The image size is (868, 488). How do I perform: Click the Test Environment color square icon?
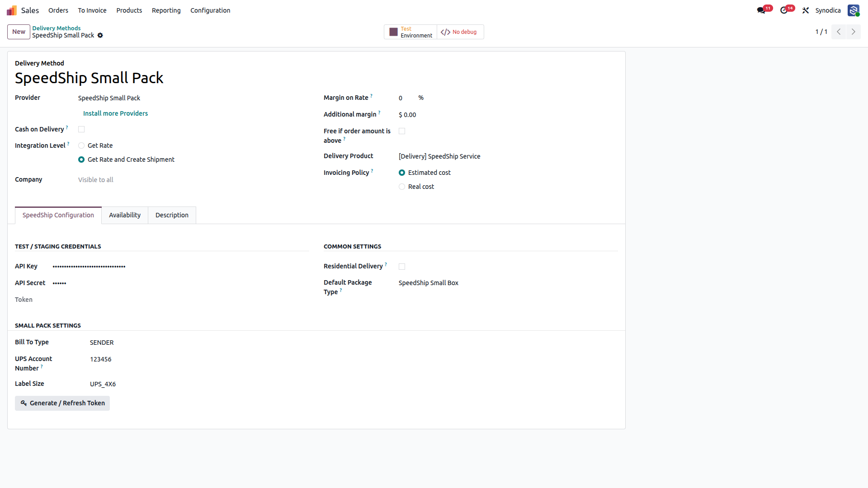pos(394,32)
